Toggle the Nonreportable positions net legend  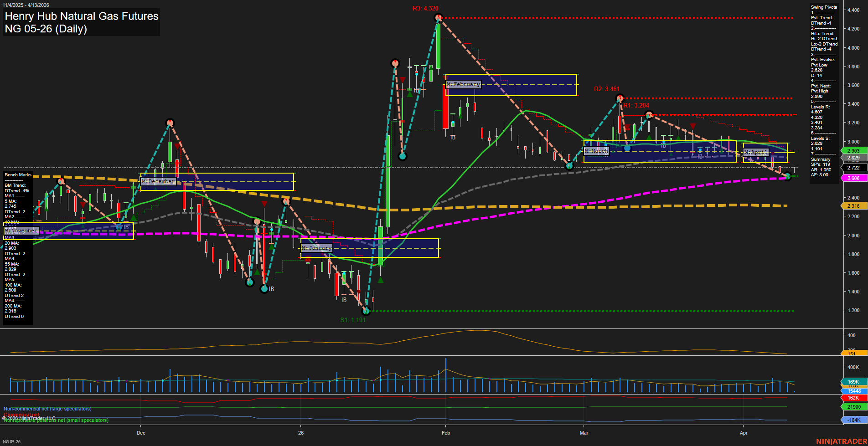(57, 420)
